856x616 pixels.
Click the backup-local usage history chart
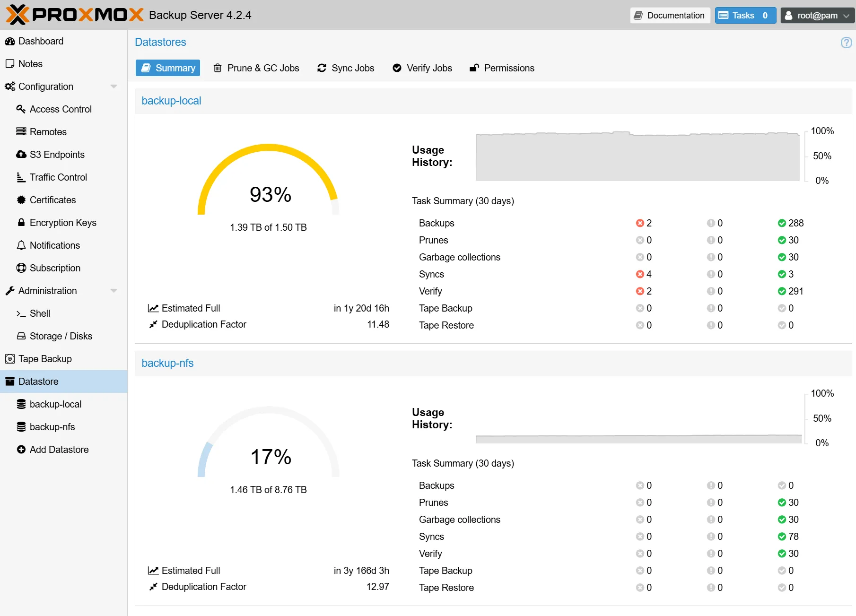click(638, 156)
